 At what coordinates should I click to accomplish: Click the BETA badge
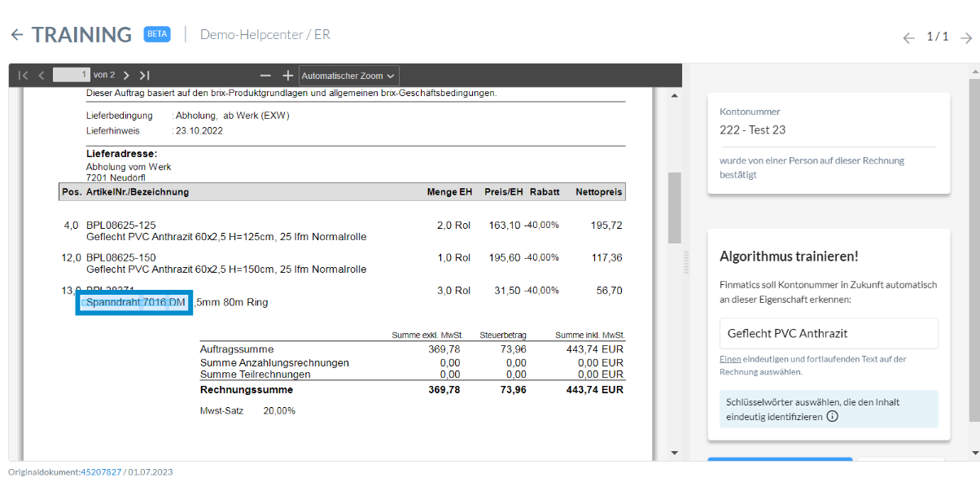tap(157, 34)
